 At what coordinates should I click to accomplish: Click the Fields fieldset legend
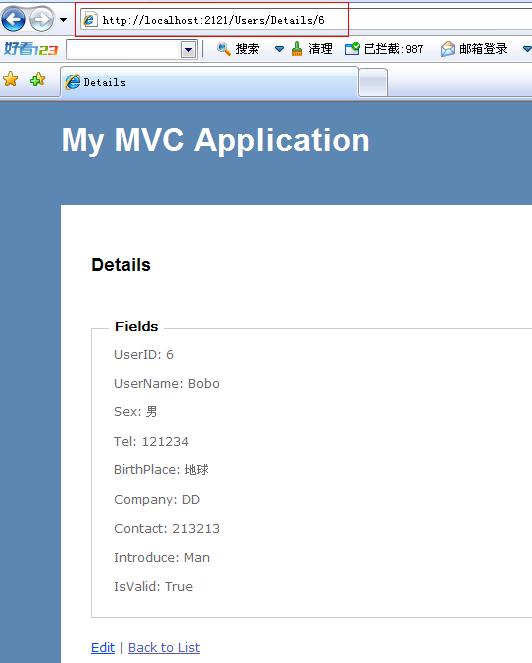[137, 326]
